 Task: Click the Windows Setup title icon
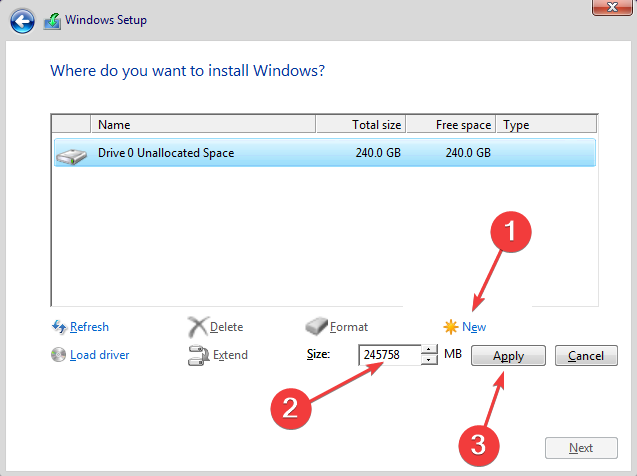pos(52,21)
